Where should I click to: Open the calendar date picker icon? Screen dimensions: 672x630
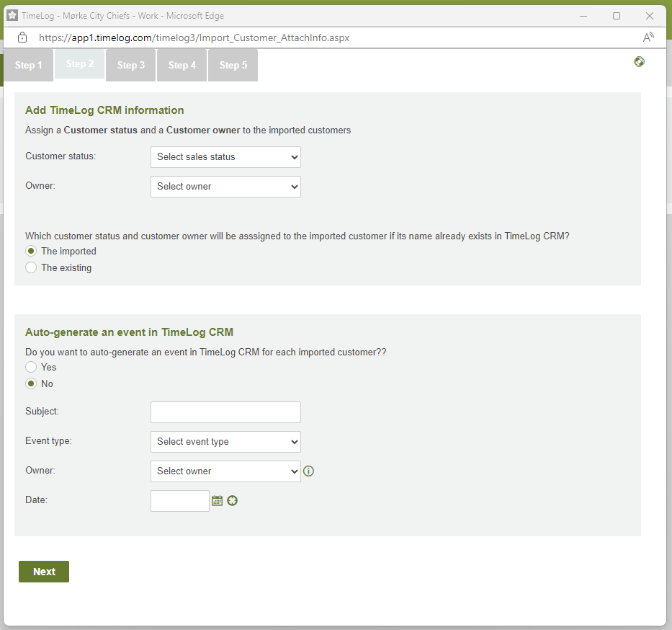point(217,500)
